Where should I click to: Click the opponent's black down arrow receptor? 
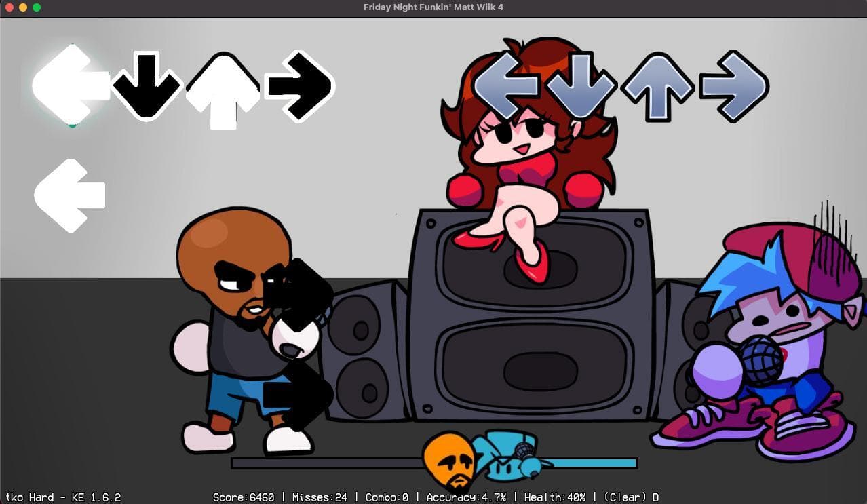pyautogui.click(x=147, y=86)
